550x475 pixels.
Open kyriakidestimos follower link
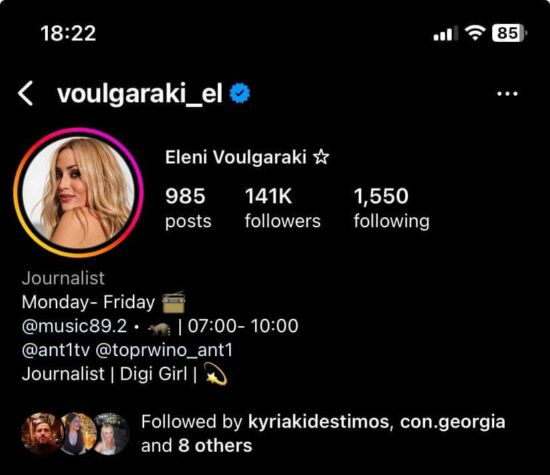[x=318, y=422]
